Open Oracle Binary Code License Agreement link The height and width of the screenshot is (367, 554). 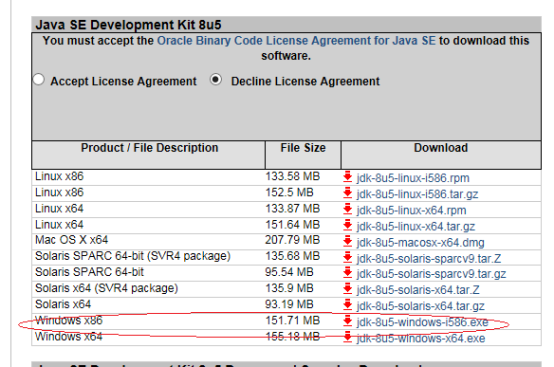pos(296,41)
